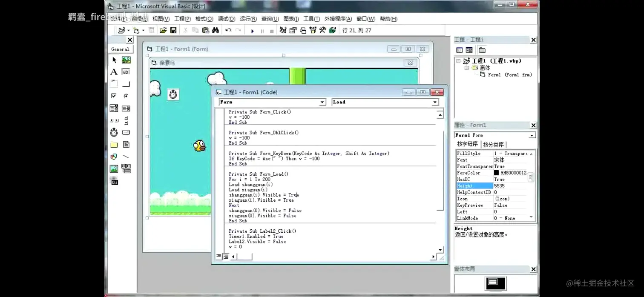Click the ForeColor black color swatch

[496, 173]
